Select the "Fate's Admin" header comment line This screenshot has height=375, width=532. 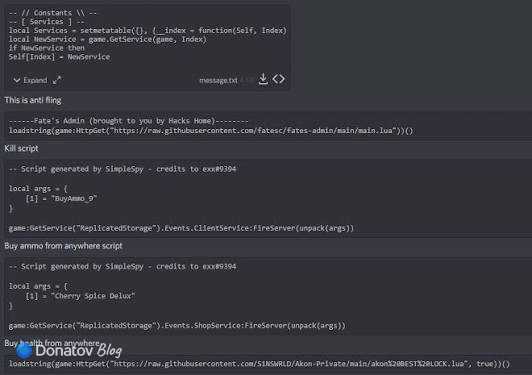[x=129, y=121]
